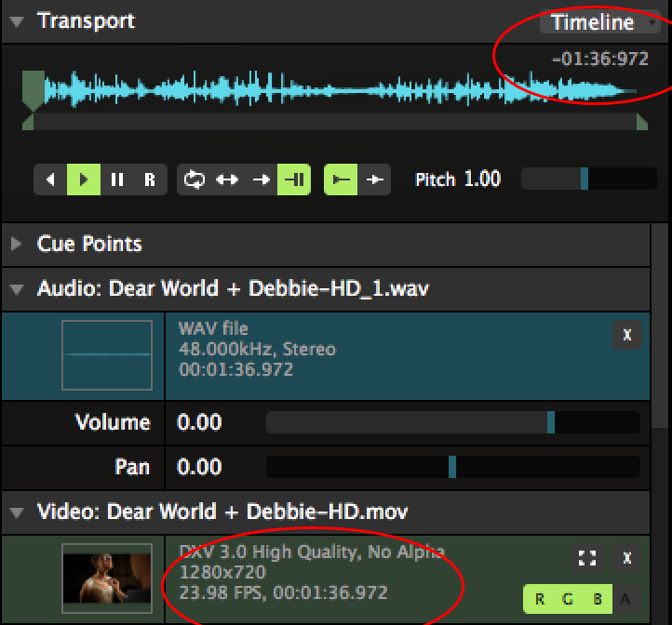Select play once and hold mode
Viewport: 672px width, 625px height.
[x=294, y=180]
